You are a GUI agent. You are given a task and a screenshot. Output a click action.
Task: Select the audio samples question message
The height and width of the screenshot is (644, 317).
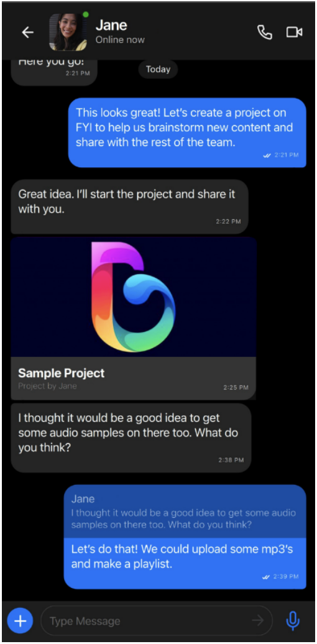[131, 438]
